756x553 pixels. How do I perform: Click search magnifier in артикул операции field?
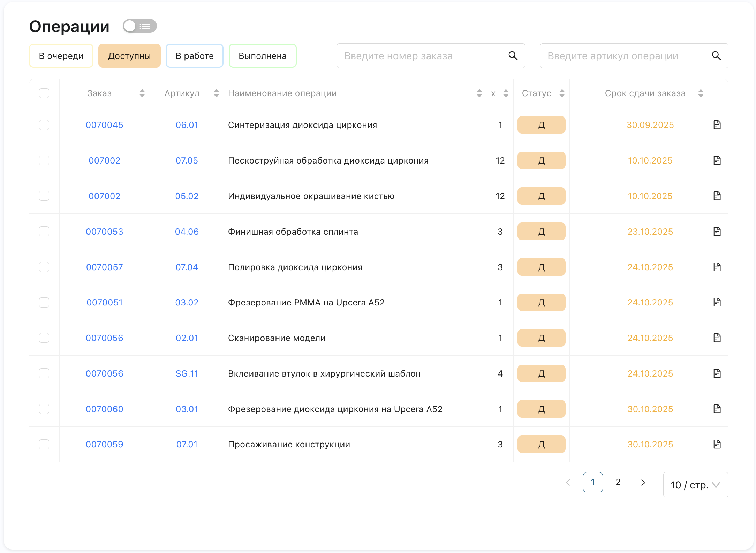716,56
